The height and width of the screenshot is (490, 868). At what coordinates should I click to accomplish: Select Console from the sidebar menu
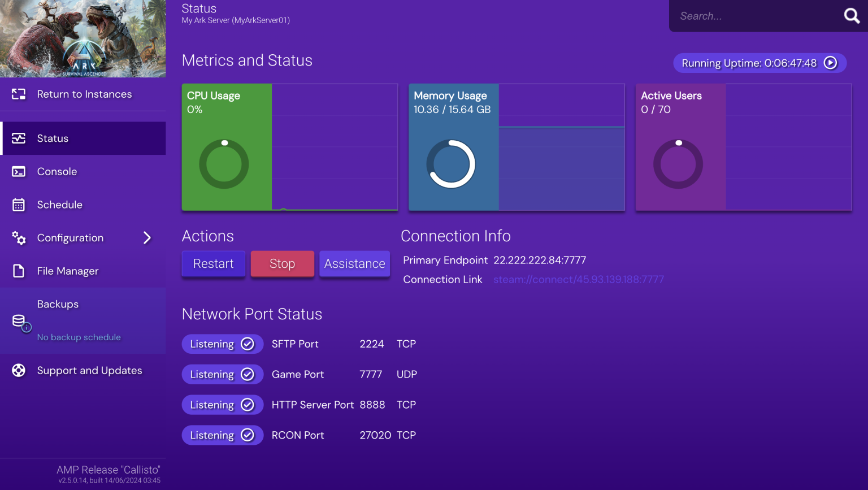[57, 171]
